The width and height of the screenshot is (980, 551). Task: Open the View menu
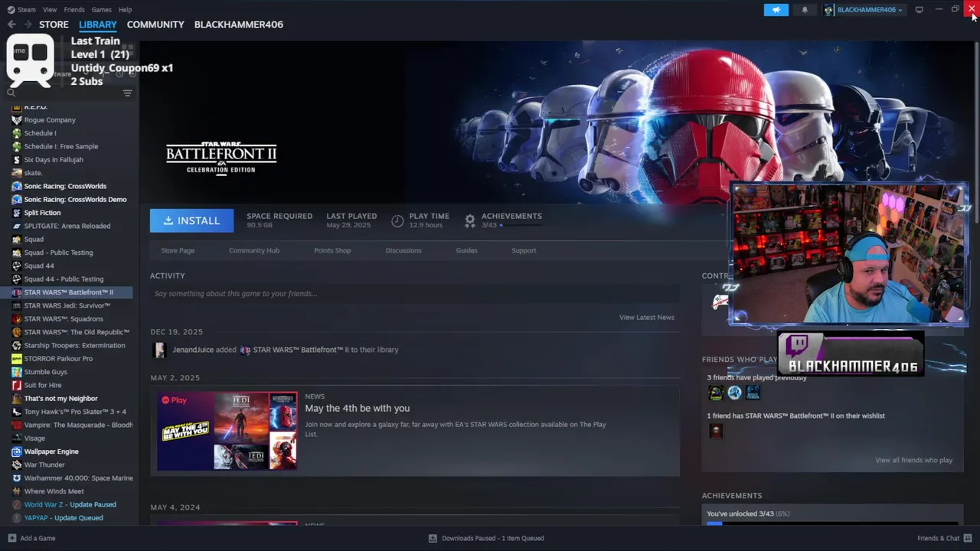coord(50,10)
